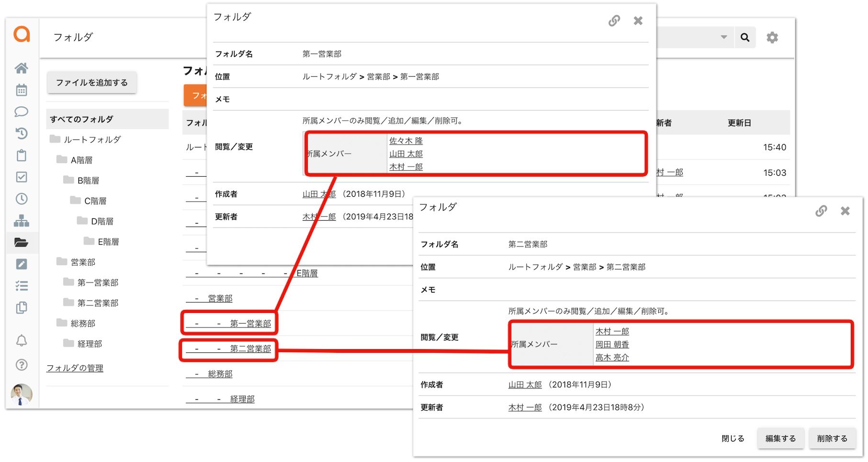Open the chat bubble icon in sidebar
The width and height of the screenshot is (868, 462).
(x=22, y=112)
